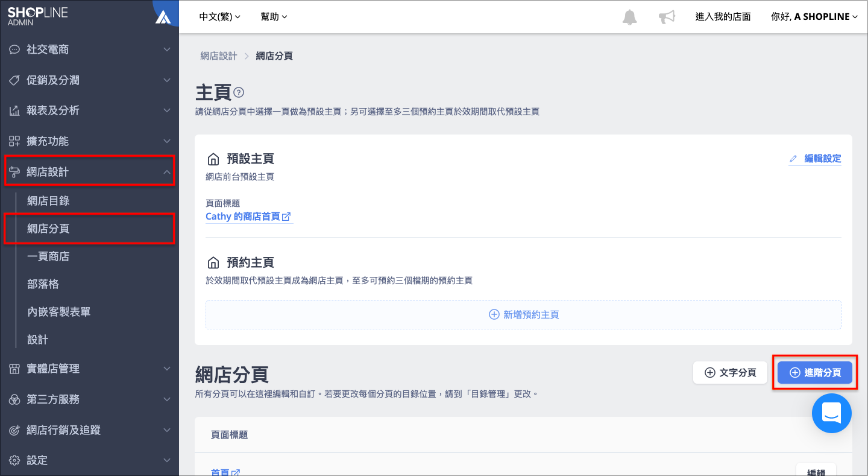Open 網店目錄 submenu item
Viewport: 868px width, 476px height.
pyautogui.click(x=48, y=201)
